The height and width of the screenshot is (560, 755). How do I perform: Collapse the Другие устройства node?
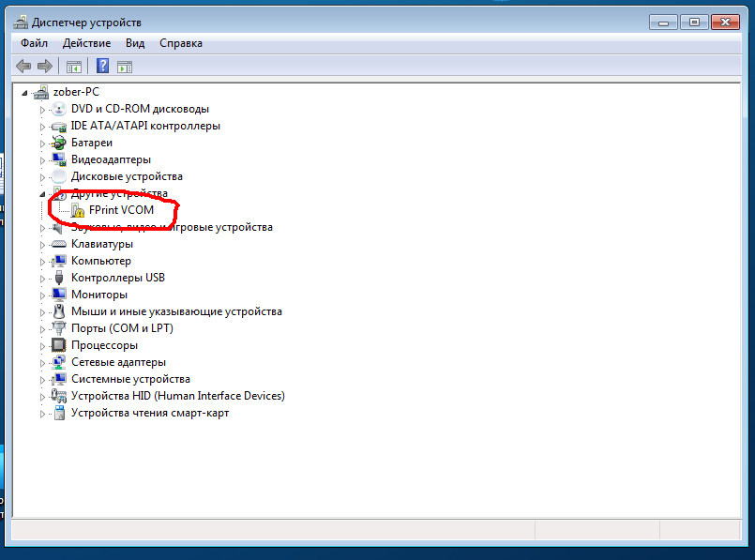pos(42,194)
